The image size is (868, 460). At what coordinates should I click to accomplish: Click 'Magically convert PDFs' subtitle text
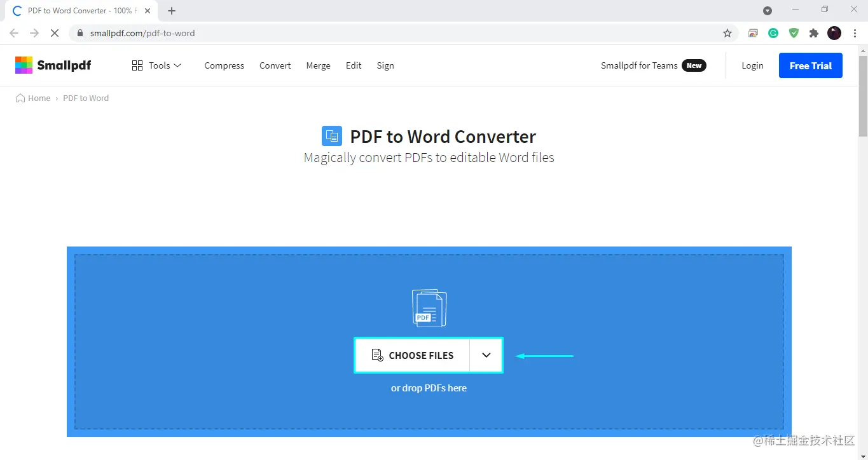coord(429,158)
